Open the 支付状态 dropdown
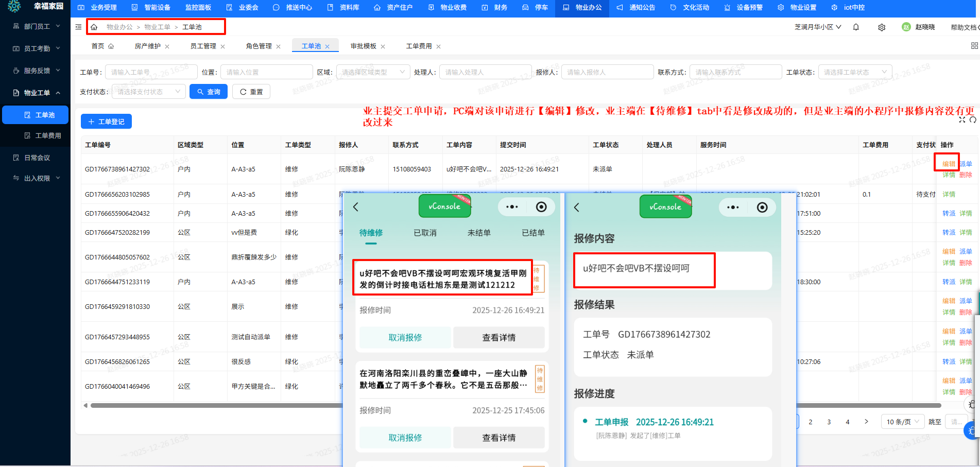 tap(149, 92)
